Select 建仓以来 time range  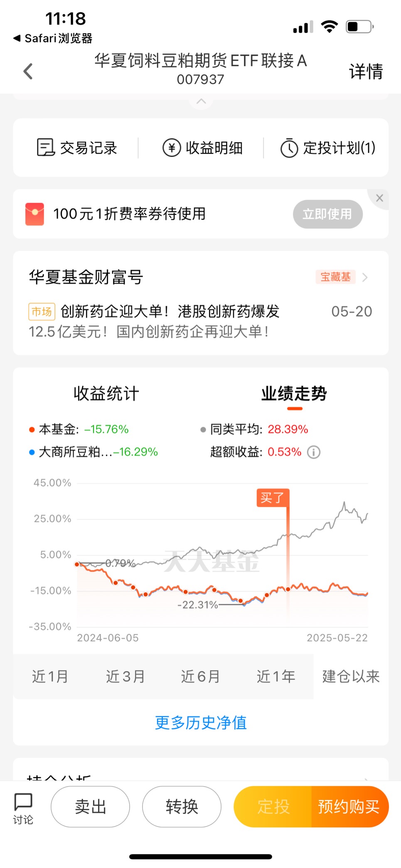tap(351, 676)
